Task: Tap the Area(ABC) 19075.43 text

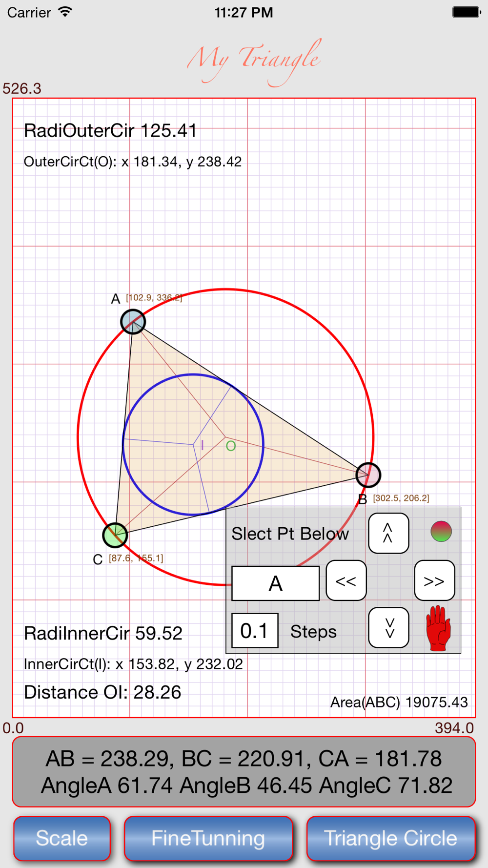Action: [x=399, y=702]
